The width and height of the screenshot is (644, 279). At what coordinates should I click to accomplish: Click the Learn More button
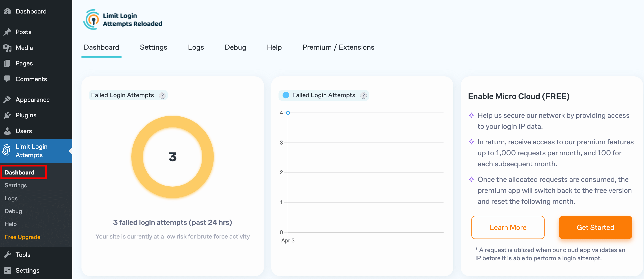pyautogui.click(x=508, y=227)
